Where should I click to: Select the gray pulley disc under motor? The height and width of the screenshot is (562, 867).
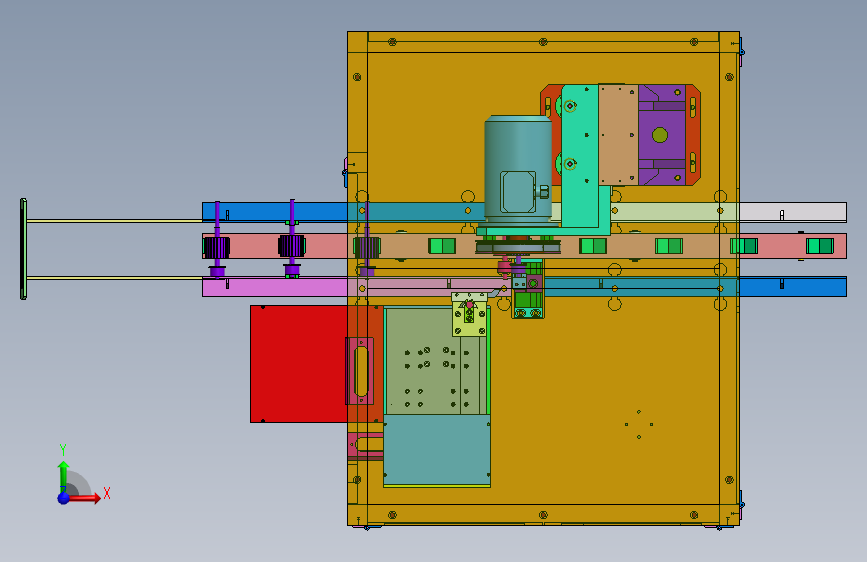518,247
